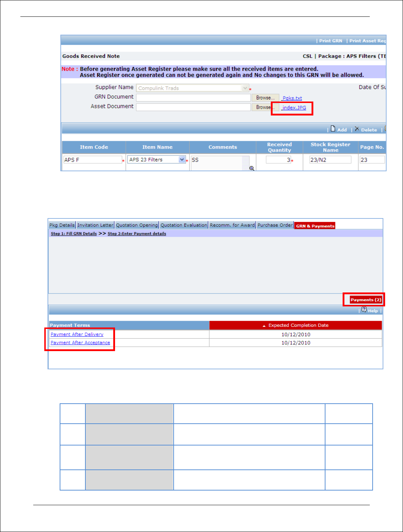
Task: Click Print Asset Reg link
Action: (x=368, y=41)
